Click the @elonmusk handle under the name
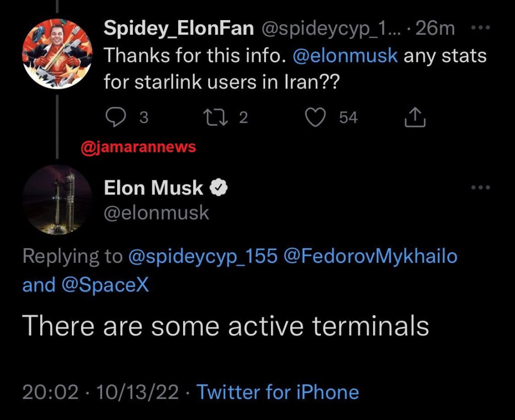This screenshot has height=420, width=515. coord(156,213)
